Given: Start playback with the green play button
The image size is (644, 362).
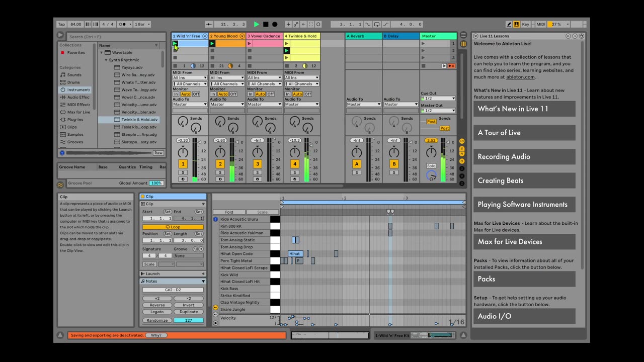Looking at the screenshot, I should click(x=256, y=24).
